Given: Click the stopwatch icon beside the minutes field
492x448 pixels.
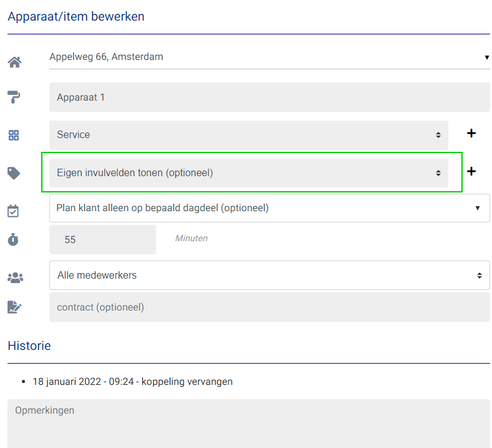Looking at the screenshot, I should pyautogui.click(x=14, y=239).
